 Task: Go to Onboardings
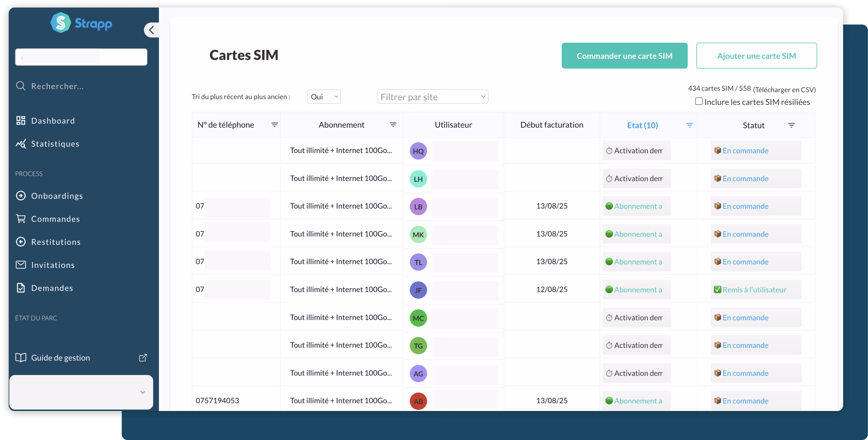tap(57, 196)
